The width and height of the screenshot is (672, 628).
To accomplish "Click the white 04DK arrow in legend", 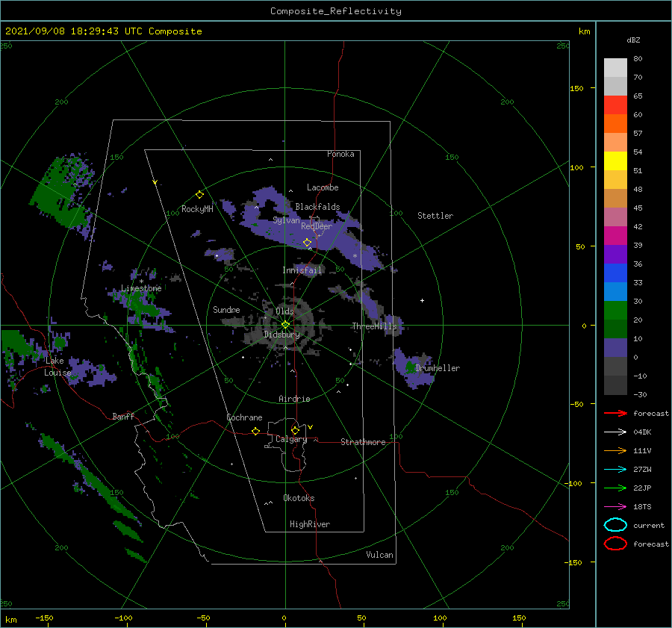I will click(x=615, y=432).
